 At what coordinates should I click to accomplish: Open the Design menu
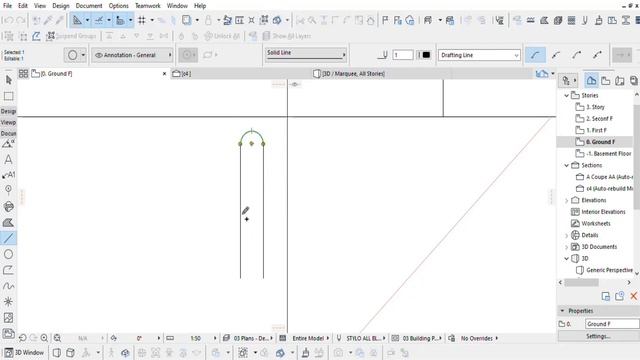(61, 6)
